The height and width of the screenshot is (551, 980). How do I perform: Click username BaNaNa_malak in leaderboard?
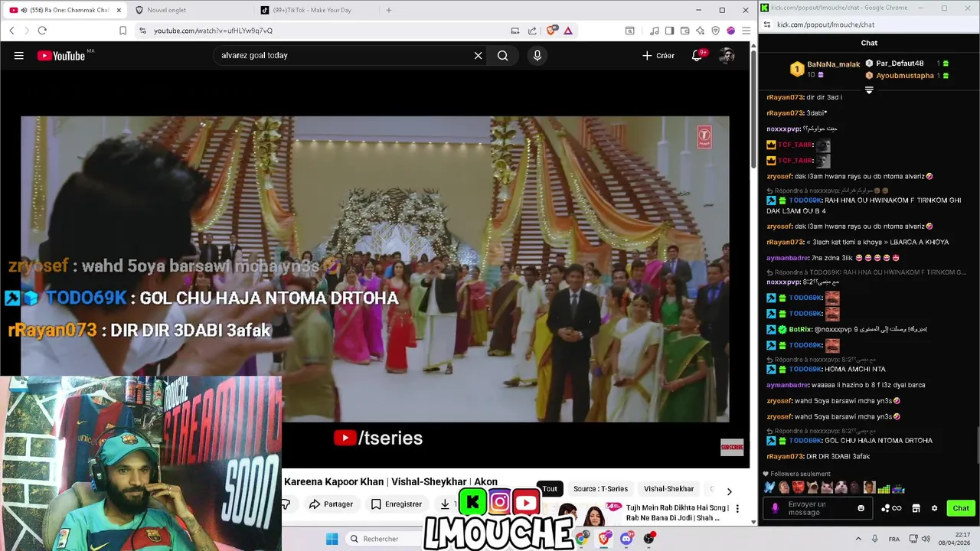coord(834,64)
